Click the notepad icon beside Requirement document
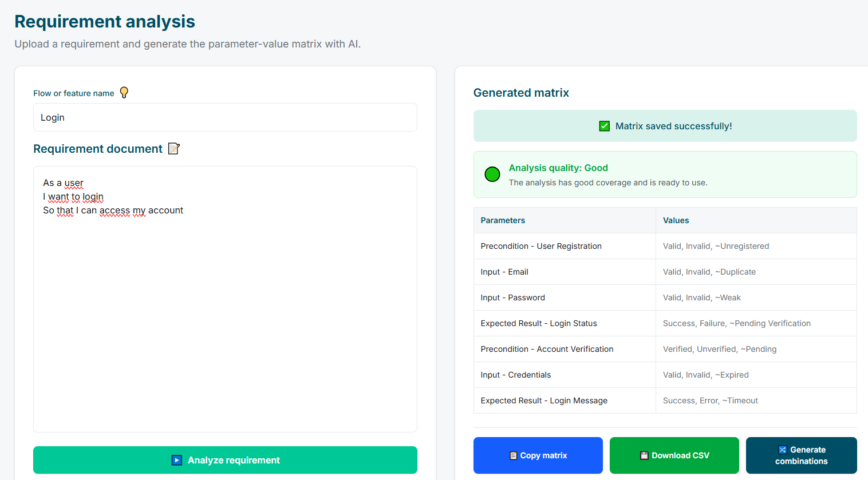 [x=174, y=149]
